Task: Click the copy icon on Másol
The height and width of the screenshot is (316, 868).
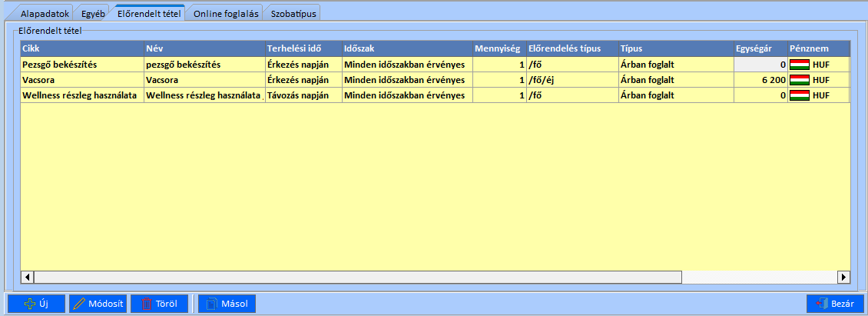Action: (214, 304)
